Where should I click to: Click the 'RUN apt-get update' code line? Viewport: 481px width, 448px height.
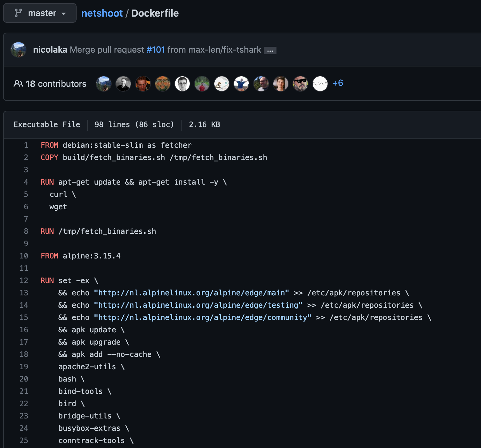pyautogui.click(x=134, y=182)
